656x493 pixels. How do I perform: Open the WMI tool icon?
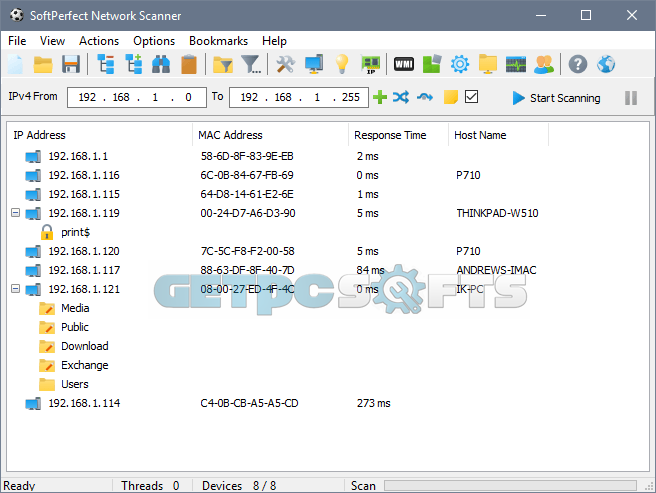pyautogui.click(x=404, y=64)
